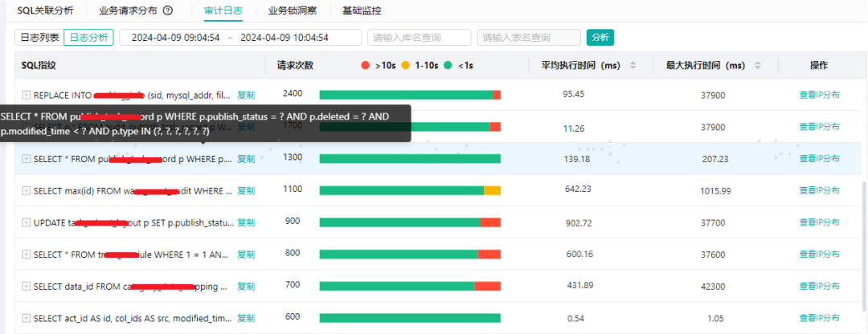Click the 2400 request bar
Viewport: 868px width, 334px height.
(410, 95)
